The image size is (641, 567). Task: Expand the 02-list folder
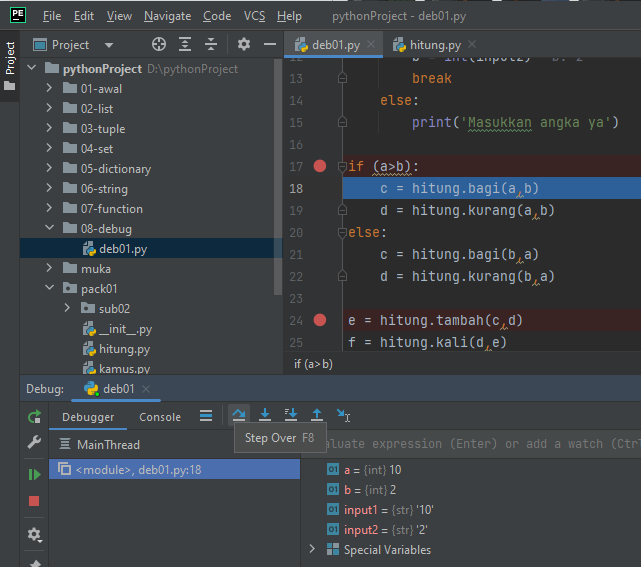click(49, 108)
